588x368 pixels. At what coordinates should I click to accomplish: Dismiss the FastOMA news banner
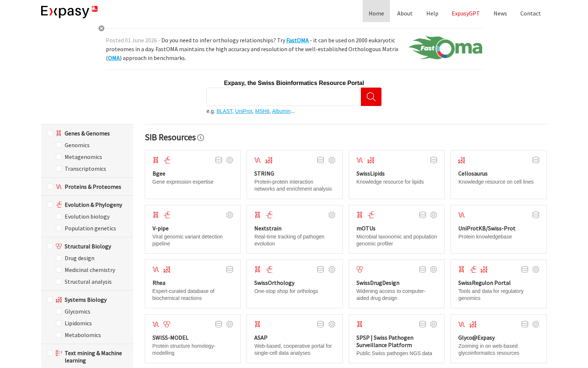101,28
